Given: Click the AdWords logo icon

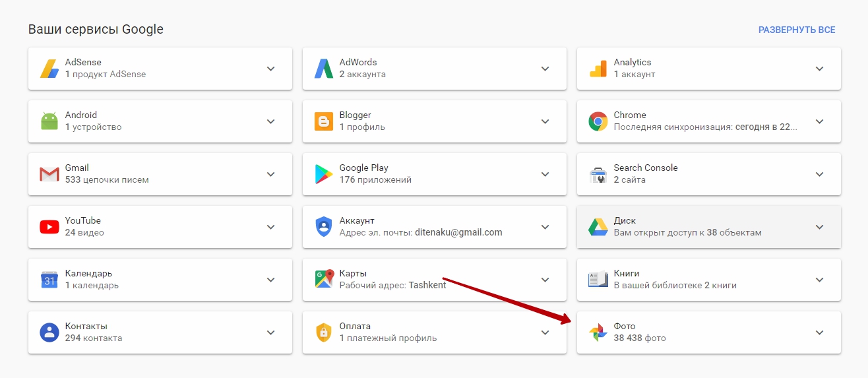Looking at the screenshot, I should pyautogui.click(x=324, y=69).
